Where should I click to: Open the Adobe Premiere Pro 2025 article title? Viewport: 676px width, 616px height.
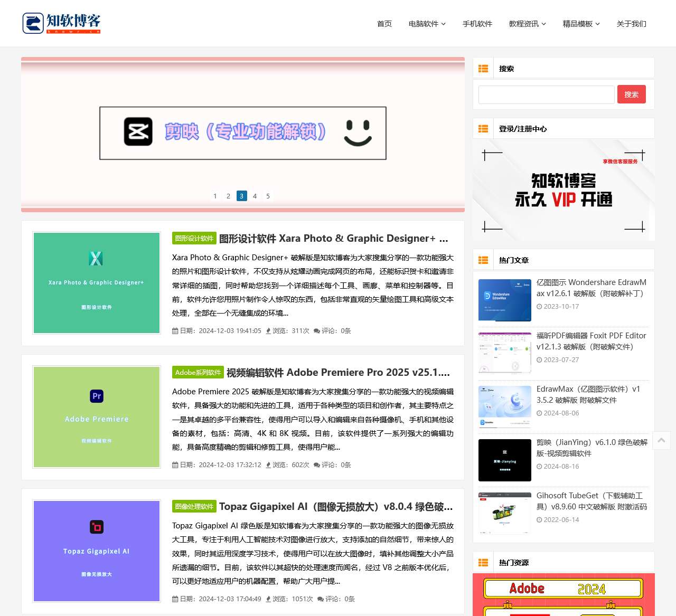tap(339, 373)
